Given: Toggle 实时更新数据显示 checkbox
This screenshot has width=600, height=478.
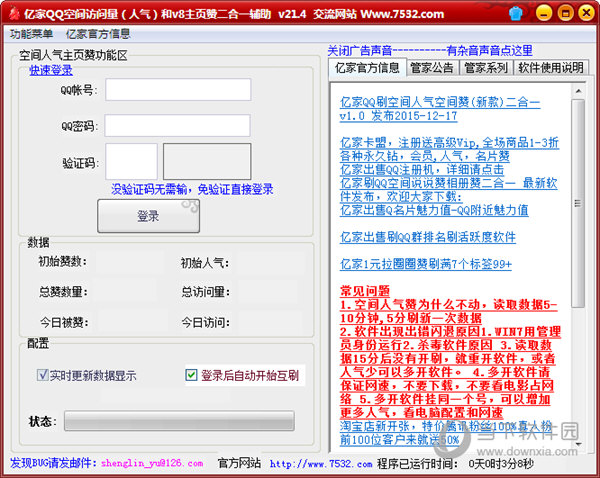Looking at the screenshot, I should click(x=43, y=376).
